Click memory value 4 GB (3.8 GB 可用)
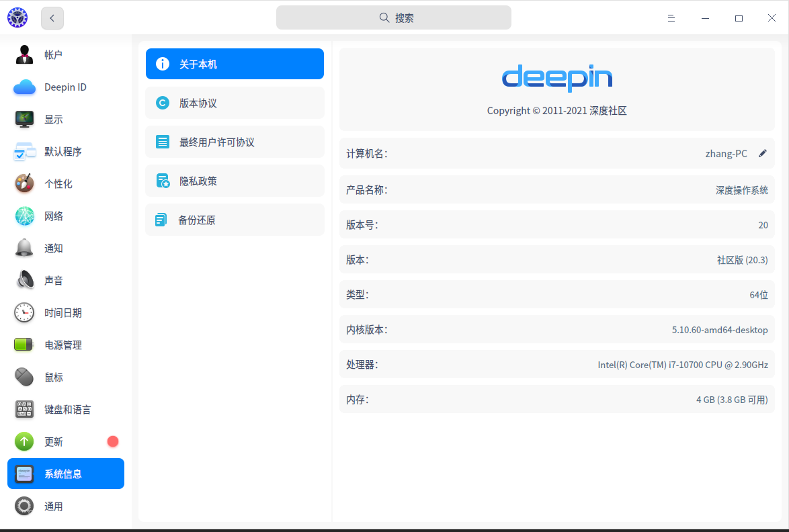Viewport: 789px width, 532px height. 732,400
